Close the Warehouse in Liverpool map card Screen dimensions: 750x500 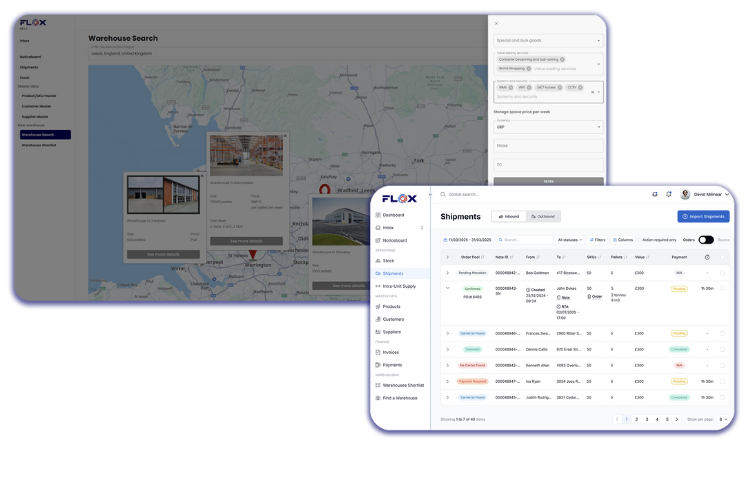[x=202, y=176]
